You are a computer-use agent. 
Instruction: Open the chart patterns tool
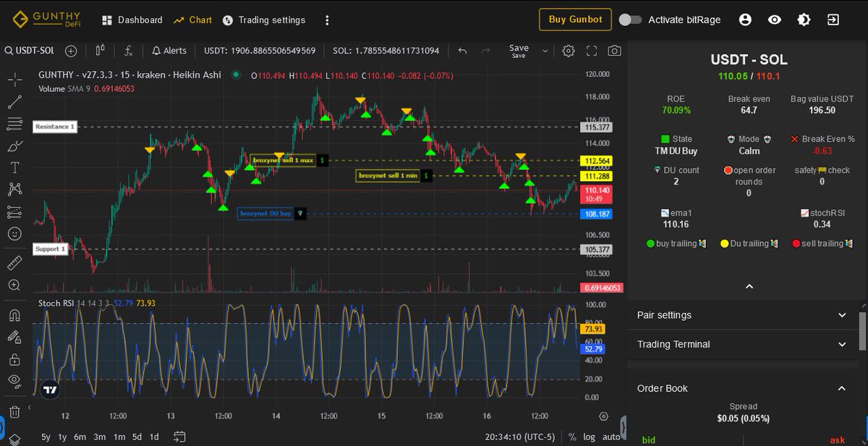[14, 190]
